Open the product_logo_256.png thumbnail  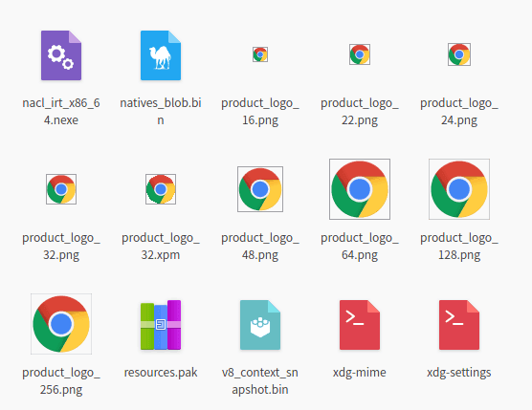pos(61,324)
